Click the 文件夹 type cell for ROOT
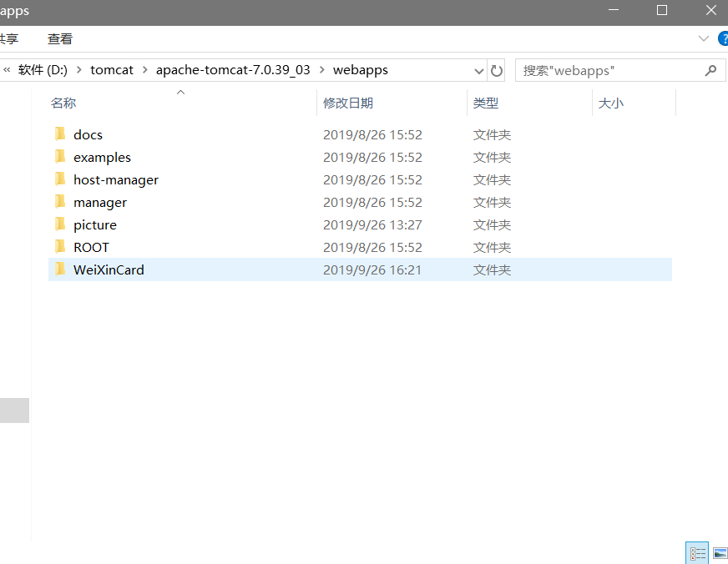The height and width of the screenshot is (564, 728). [x=492, y=247]
